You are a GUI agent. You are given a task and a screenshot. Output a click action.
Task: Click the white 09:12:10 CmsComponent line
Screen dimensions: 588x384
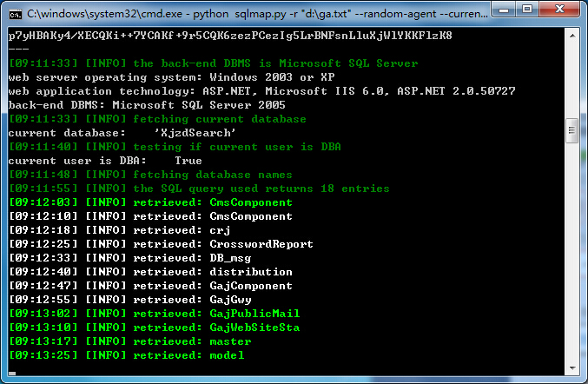[x=150, y=216]
